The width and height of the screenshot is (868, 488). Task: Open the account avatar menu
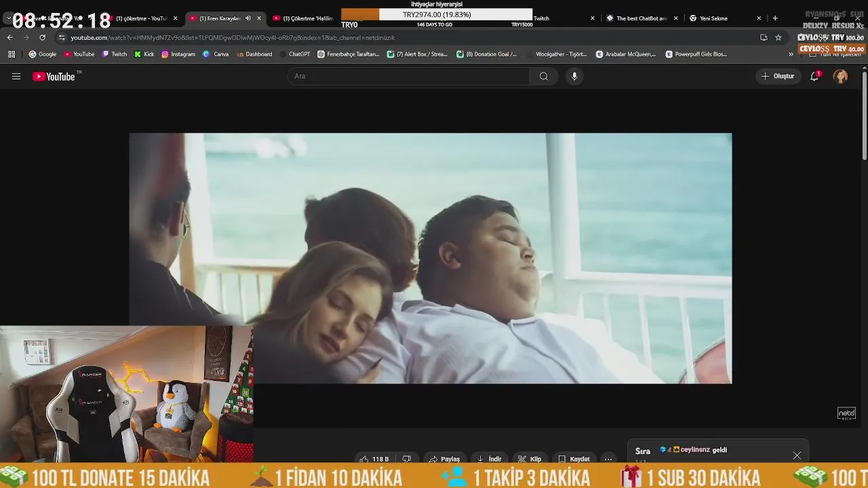[x=840, y=77]
